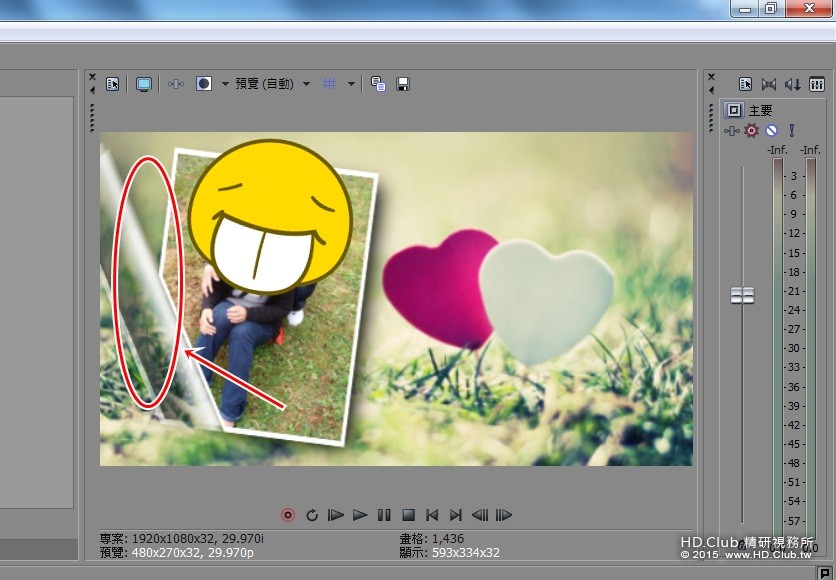
Task: Click the video preview image
Action: coord(396,299)
